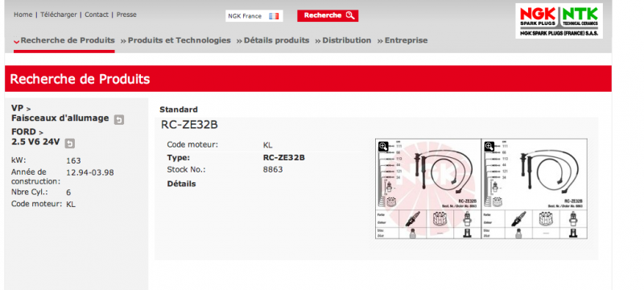Open the Presse link

coord(126,14)
